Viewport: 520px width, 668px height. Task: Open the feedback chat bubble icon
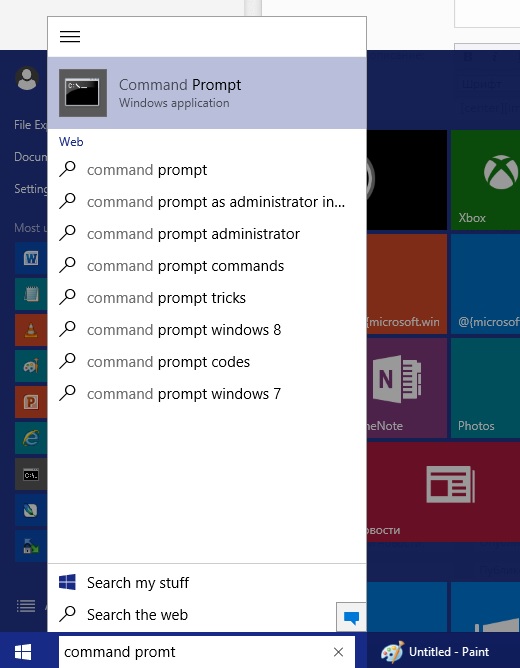point(351,617)
